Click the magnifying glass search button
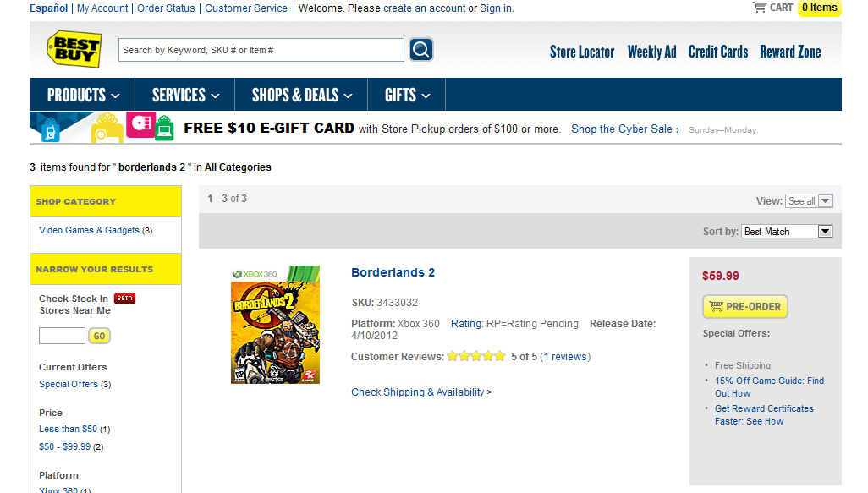 click(420, 50)
